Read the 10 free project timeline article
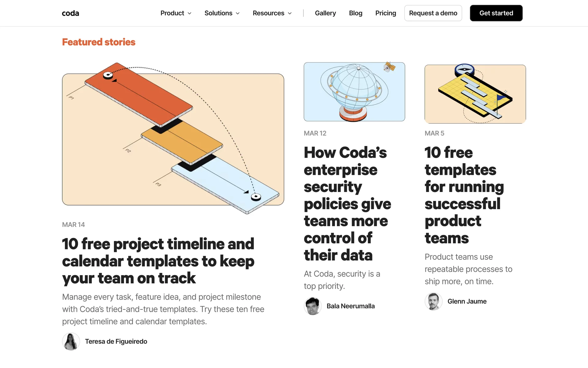 pos(158,261)
